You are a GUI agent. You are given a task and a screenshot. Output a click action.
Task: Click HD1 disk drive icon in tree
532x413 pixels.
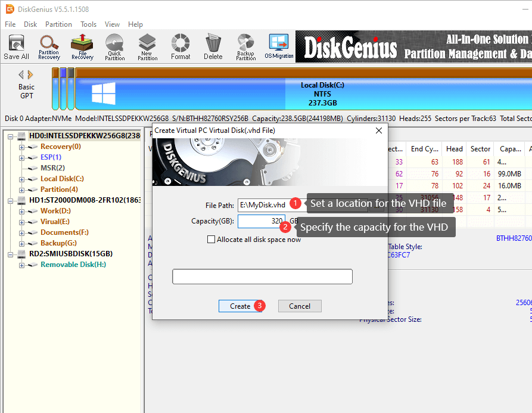(x=21, y=200)
